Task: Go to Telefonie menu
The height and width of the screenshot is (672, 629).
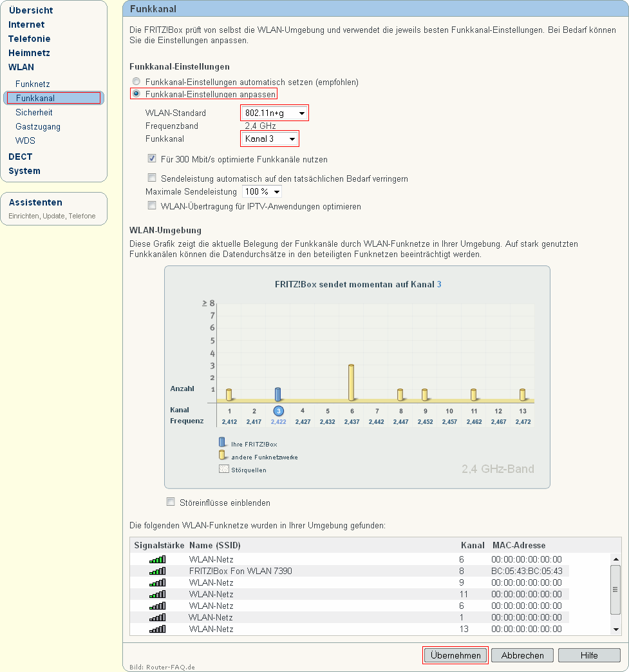Action: pyautogui.click(x=30, y=39)
